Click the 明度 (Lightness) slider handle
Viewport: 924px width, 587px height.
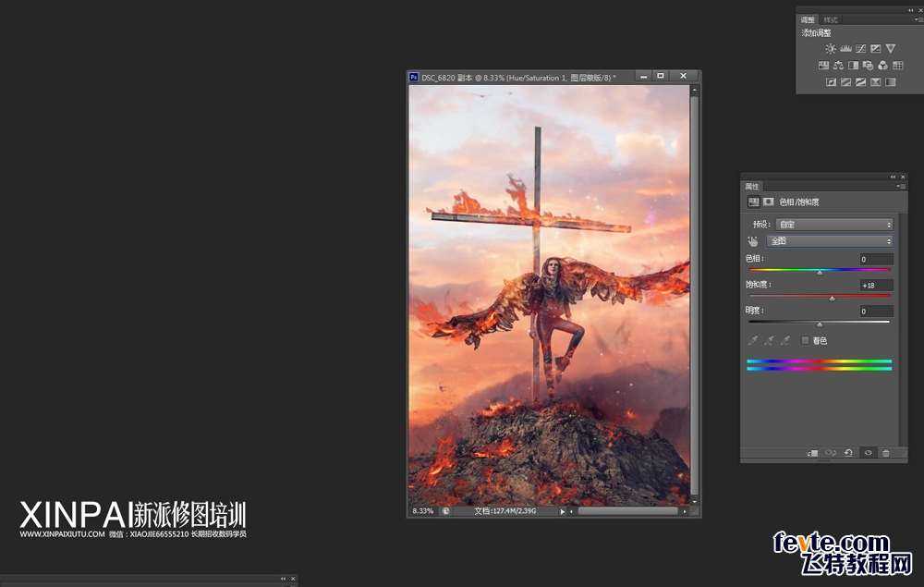(820, 324)
